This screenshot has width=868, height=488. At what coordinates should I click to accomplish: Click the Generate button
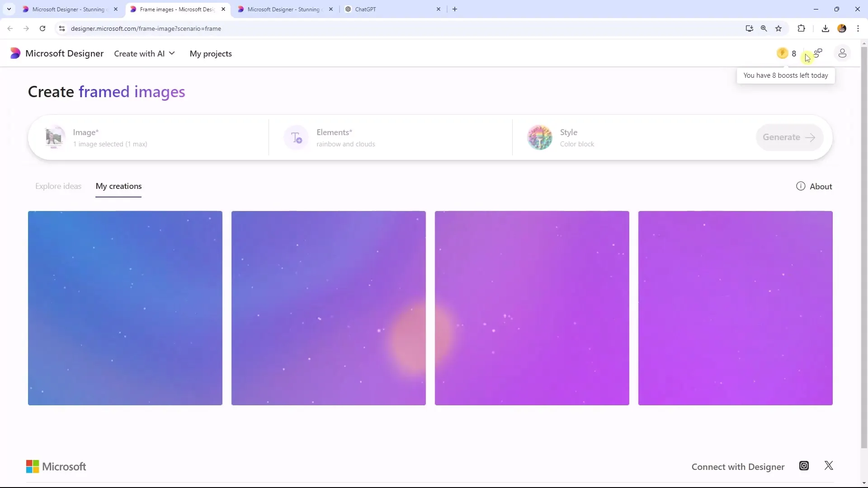tap(789, 136)
